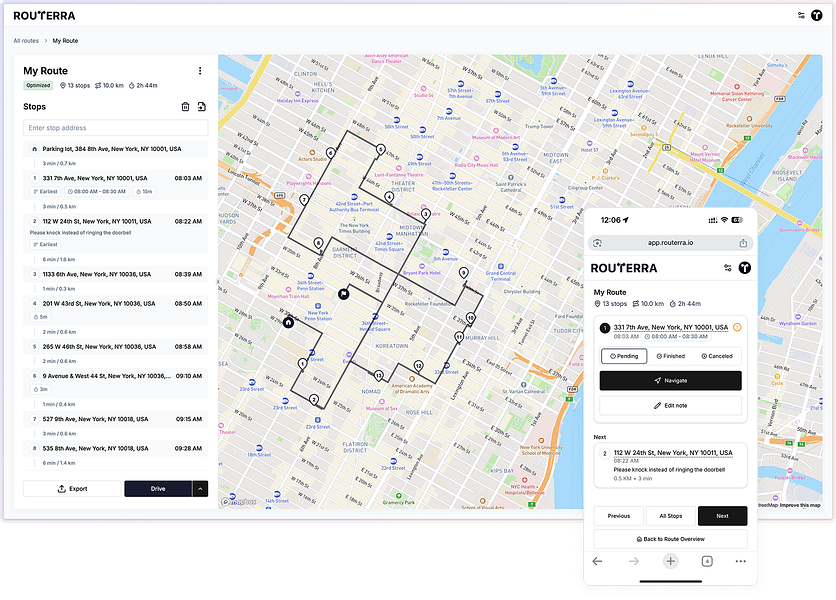Open the phone profile avatar

pos(744,268)
